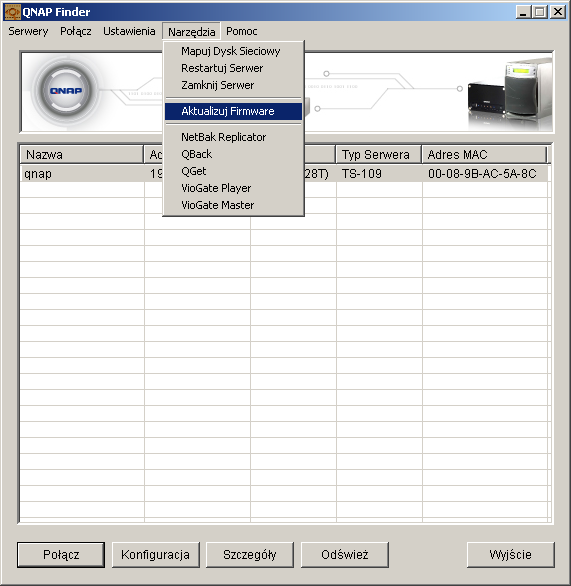Click Aktualizuj Firmware menu entry
Image resolution: width=571 pixels, height=586 pixels.
click(x=234, y=111)
